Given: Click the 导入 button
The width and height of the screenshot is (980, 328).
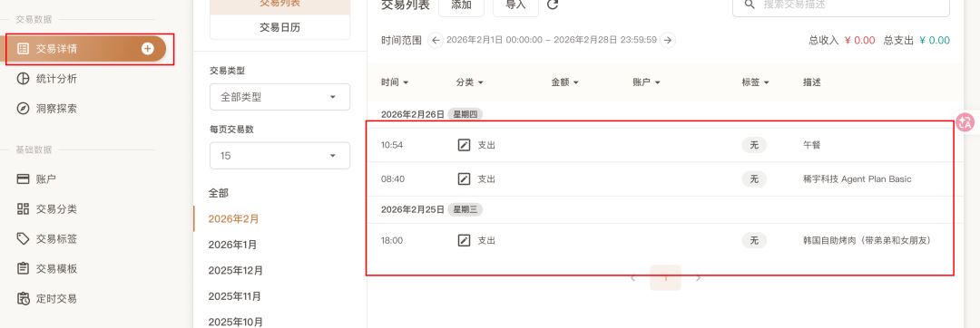Looking at the screenshot, I should pos(515,6).
